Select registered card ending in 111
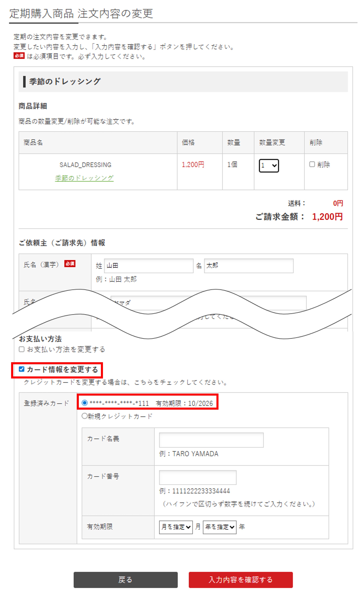364x592 pixels. click(85, 403)
